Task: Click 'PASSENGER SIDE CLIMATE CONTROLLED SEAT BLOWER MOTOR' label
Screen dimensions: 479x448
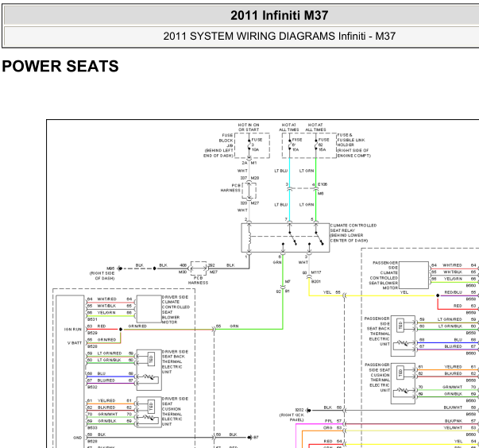Action: pos(384,275)
